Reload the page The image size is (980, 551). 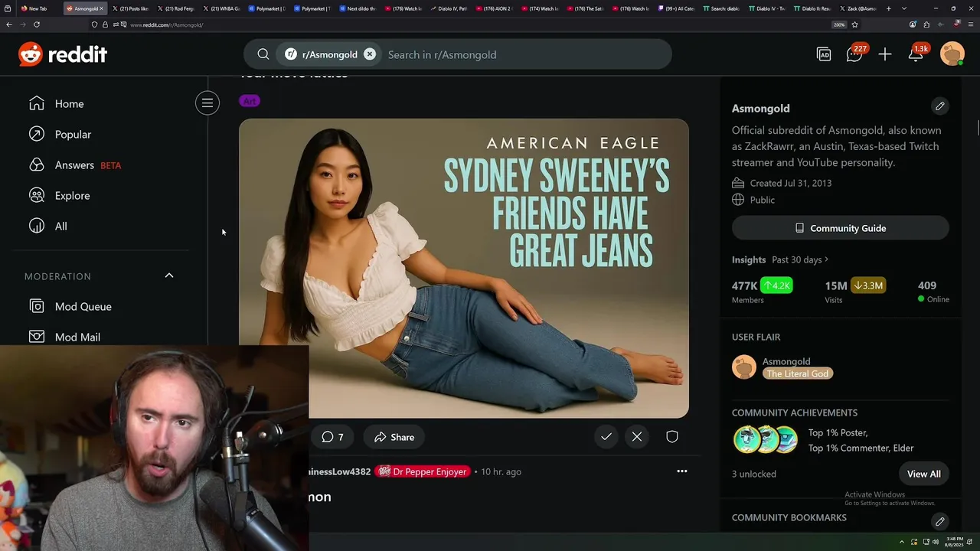tap(36, 24)
